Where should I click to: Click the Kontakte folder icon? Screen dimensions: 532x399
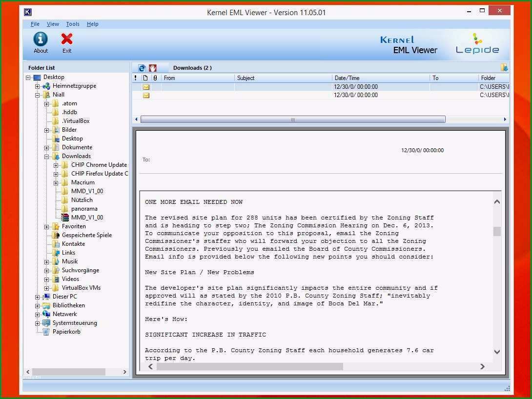56,244
